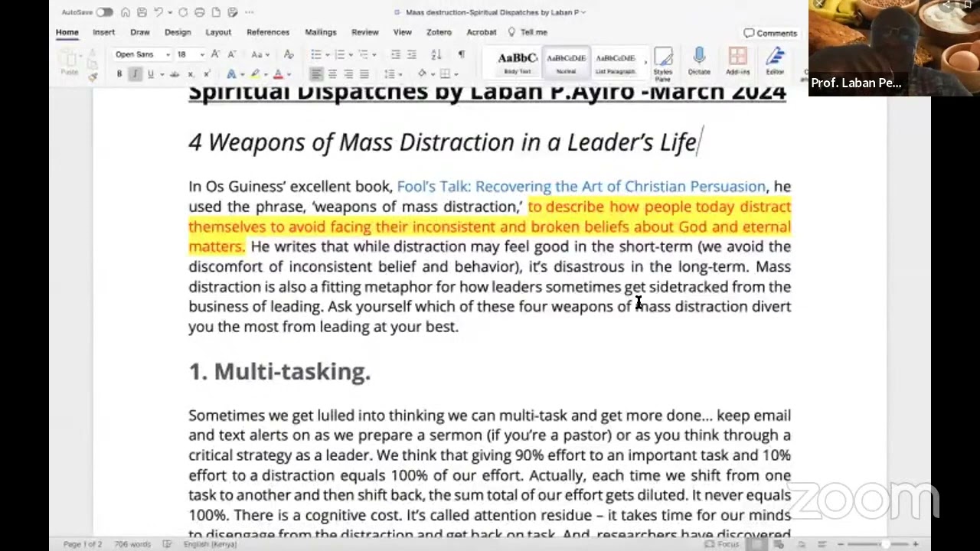Click the Redo/Repeat icon

coord(183,12)
